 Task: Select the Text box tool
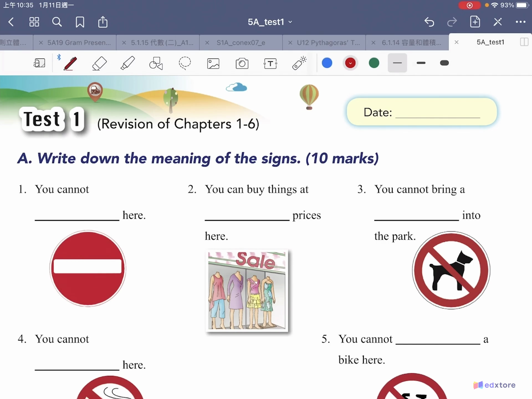pyautogui.click(x=270, y=63)
